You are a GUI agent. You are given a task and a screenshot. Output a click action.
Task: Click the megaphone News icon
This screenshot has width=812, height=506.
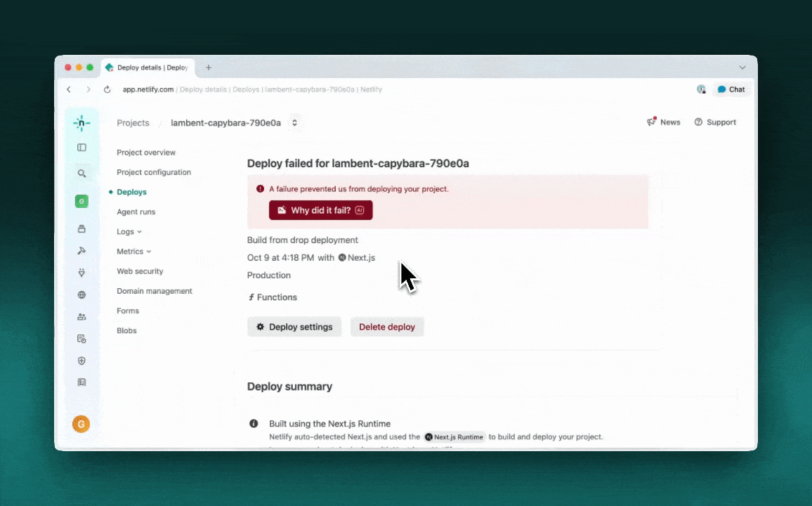pyautogui.click(x=651, y=122)
